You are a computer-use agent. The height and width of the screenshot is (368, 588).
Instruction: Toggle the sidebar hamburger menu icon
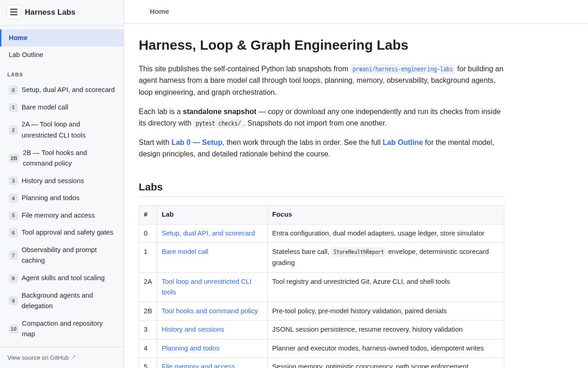(x=14, y=12)
